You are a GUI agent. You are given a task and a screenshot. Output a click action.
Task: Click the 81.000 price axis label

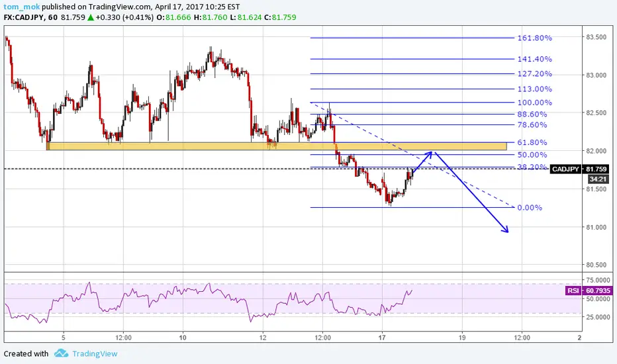click(x=596, y=227)
